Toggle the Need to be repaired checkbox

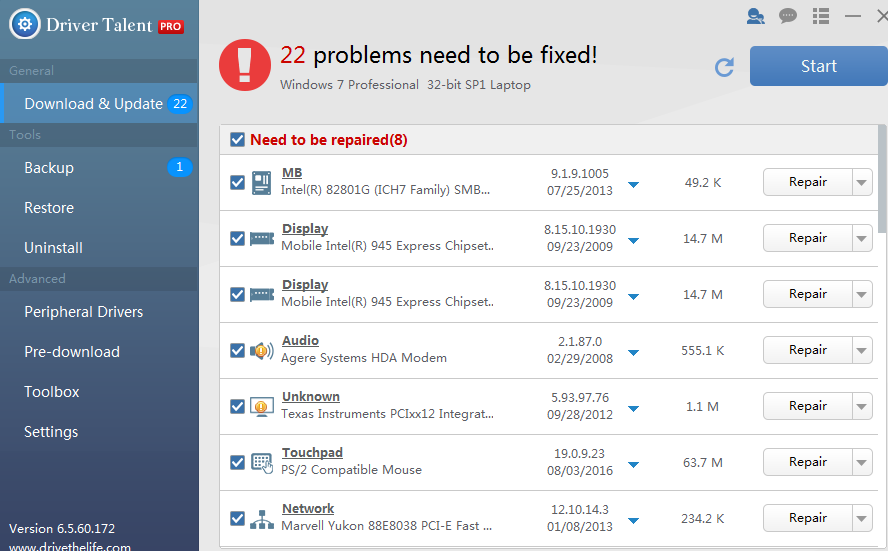coord(237,139)
